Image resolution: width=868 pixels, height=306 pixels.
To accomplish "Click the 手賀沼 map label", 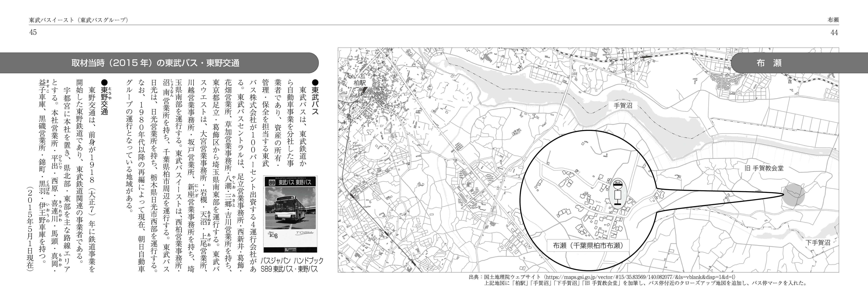I will (623, 106).
